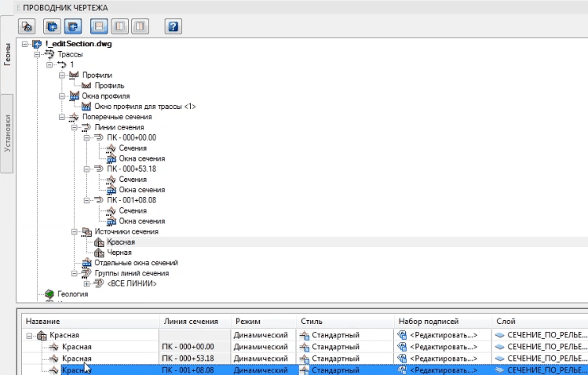The height and width of the screenshot is (375, 588).
Task: Toggle horizontal split panel layout button
Action: (x=100, y=27)
